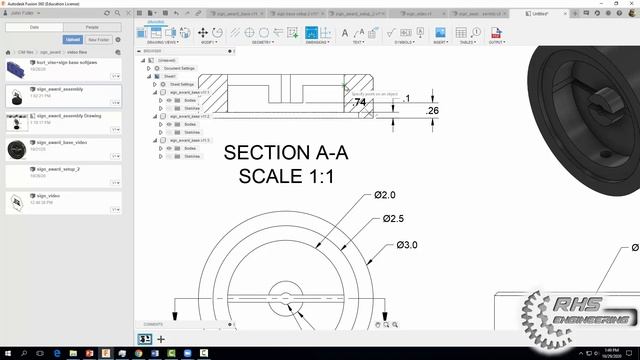This screenshot has height=360, width=640.
Task: Click the Save icon in quick access toolbar
Action: point(165,13)
